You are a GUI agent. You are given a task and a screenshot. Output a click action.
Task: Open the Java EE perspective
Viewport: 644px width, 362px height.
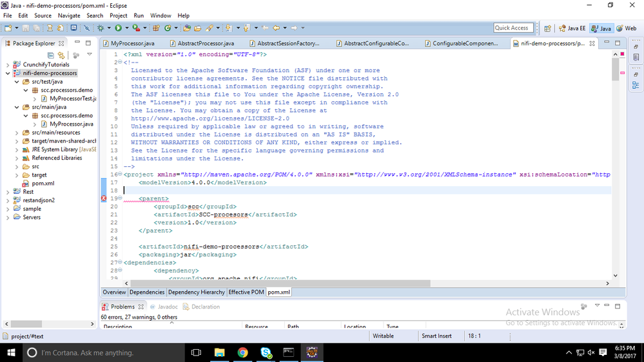[x=572, y=28]
